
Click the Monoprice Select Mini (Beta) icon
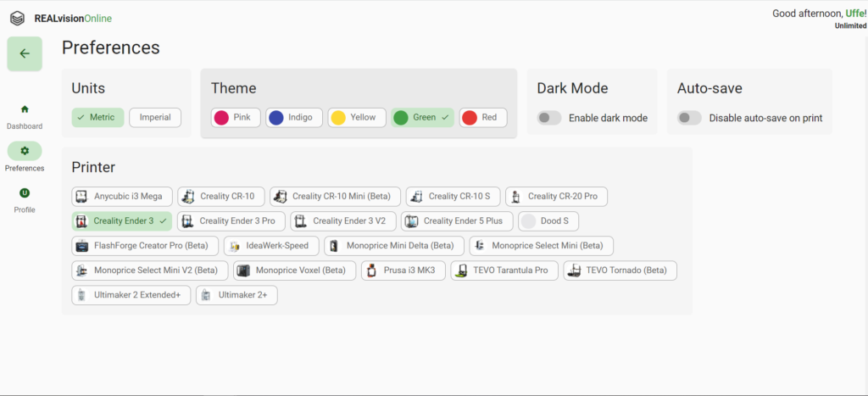[480, 245]
